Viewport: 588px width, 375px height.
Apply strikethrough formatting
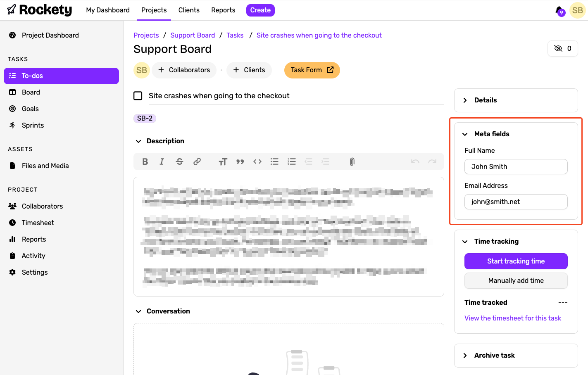point(179,161)
